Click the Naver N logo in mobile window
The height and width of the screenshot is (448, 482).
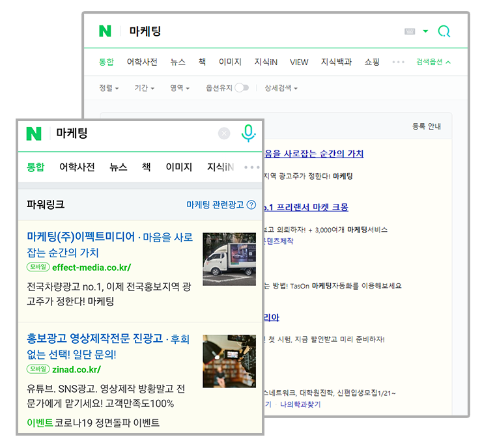tap(34, 133)
